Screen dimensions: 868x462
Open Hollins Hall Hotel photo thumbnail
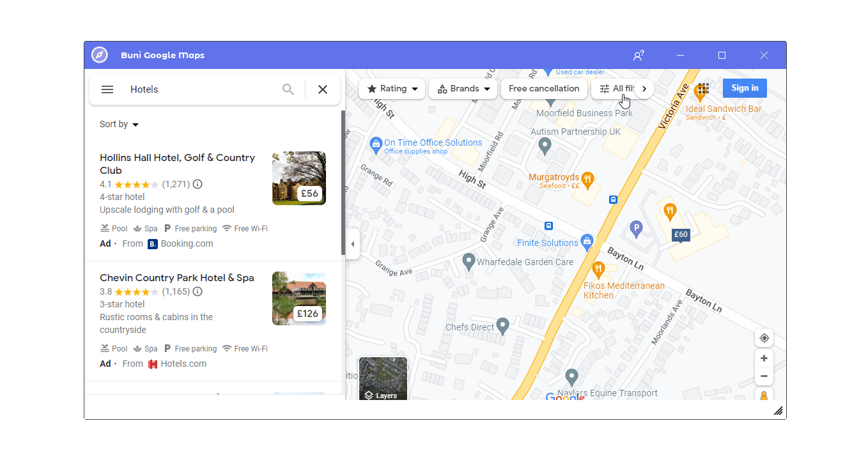(x=299, y=178)
